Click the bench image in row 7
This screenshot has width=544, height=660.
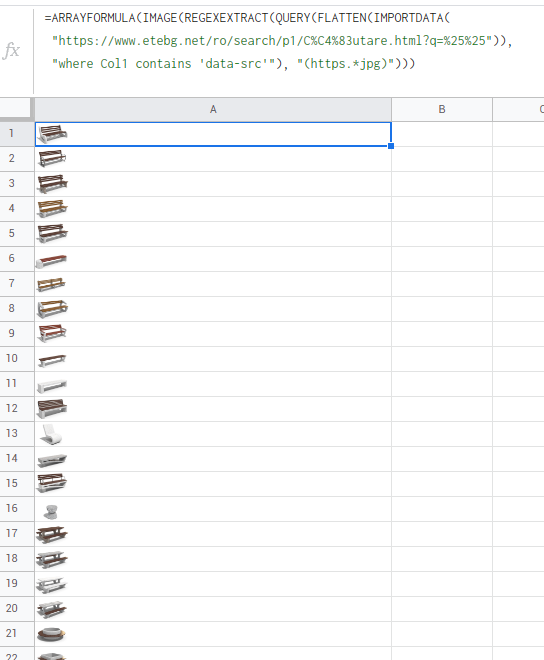point(51,284)
